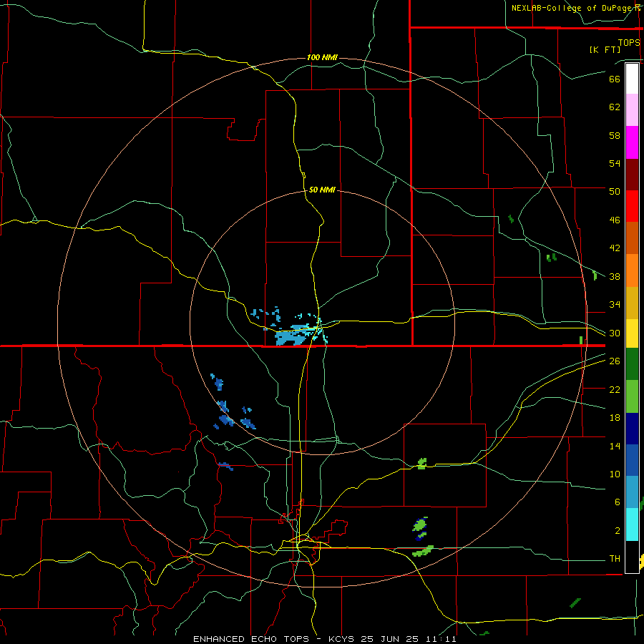Screen dimensions: 644x644
Task: Click the "TH" legend label
Action: 615,559
